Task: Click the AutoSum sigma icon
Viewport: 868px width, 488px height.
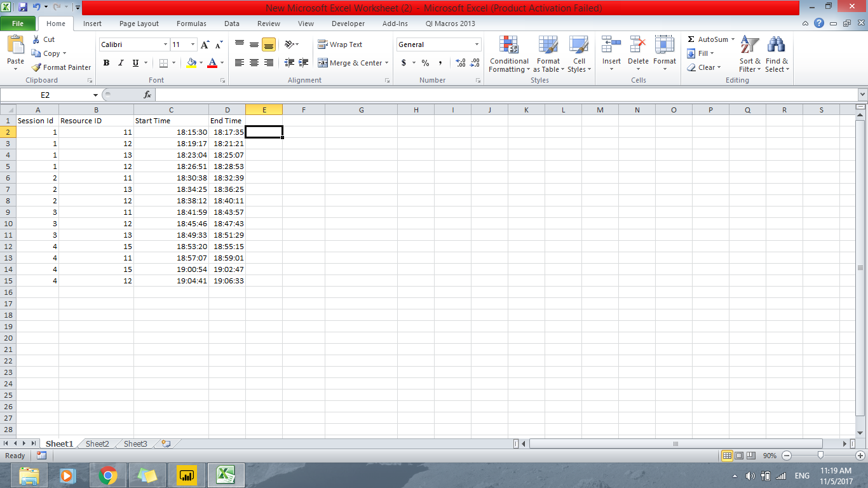Action: (x=691, y=39)
